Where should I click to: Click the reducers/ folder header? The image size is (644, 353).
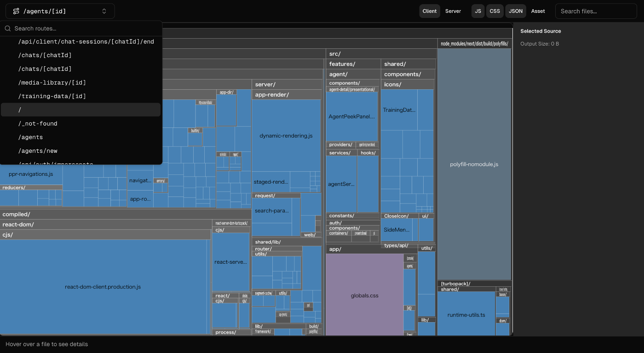click(x=31, y=187)
